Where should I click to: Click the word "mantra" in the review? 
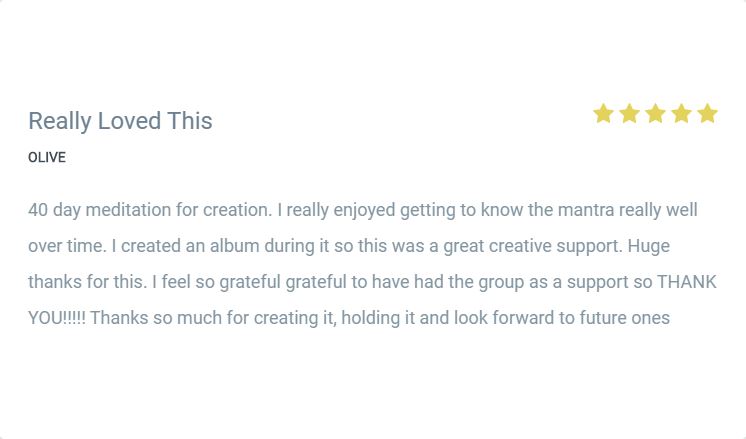pyautogui.click(x=585, y=210)
